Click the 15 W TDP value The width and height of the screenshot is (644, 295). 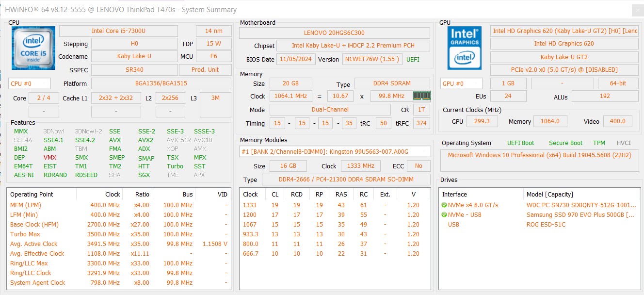tap(214, 44)
